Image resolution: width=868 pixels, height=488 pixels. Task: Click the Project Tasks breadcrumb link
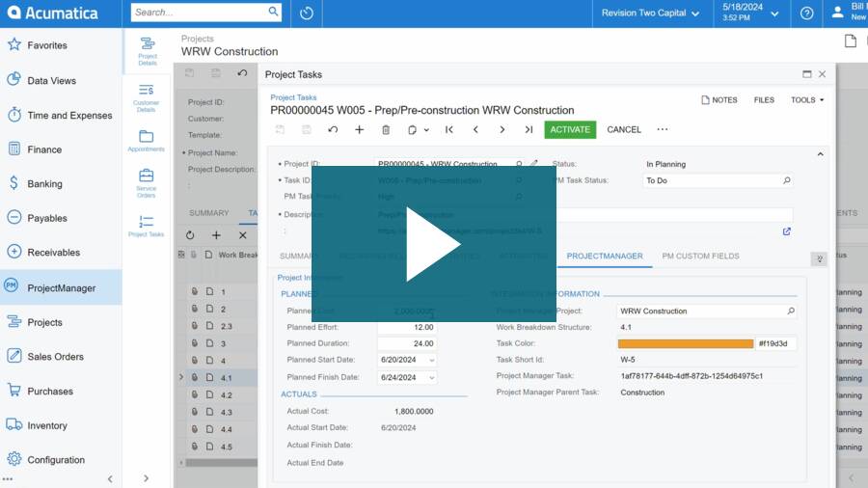click(293, 97)
